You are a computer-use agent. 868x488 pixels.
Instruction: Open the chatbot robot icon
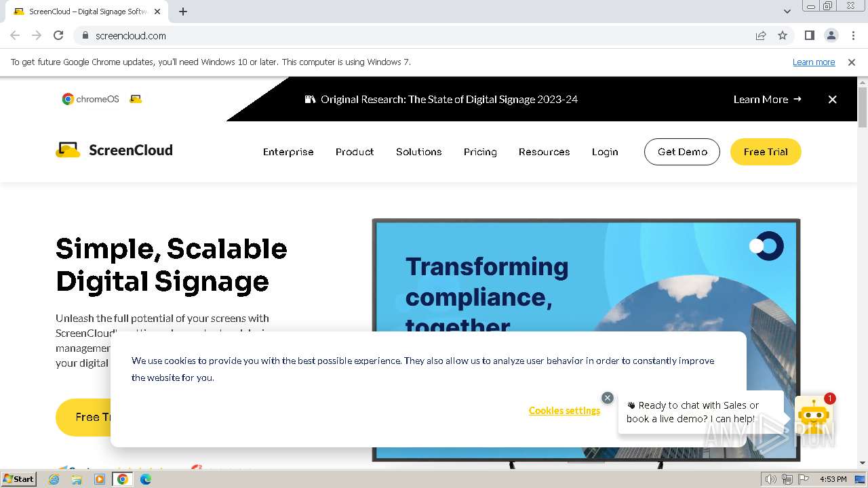tap(813, 415)
